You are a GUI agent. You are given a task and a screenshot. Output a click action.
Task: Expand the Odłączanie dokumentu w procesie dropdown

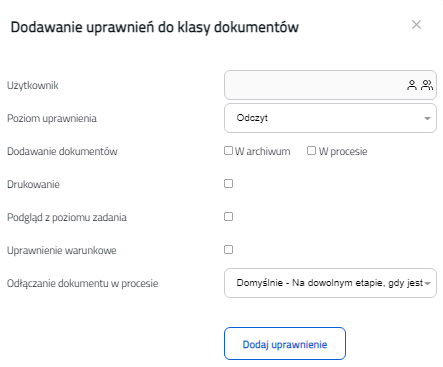point(330,283)
